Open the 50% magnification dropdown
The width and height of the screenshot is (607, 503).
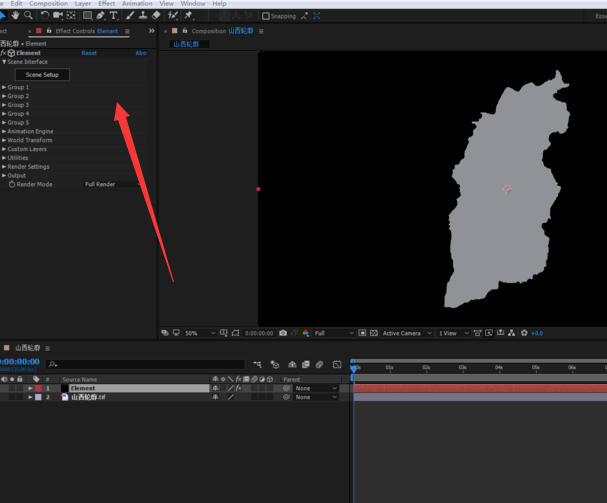click(199, 333)
